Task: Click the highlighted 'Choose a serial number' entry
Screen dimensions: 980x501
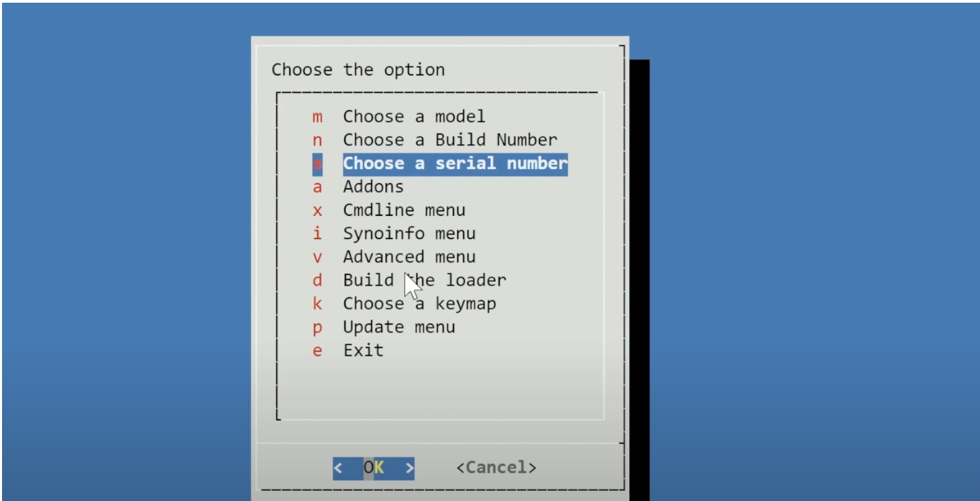Action: [x=455, y=164]
